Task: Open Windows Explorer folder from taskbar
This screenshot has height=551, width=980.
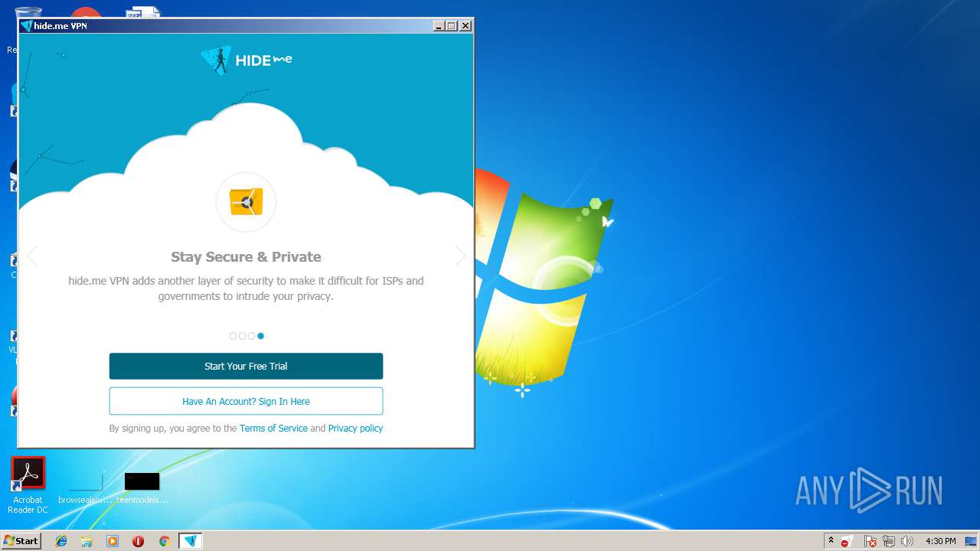Action: (x=87, y=541)
